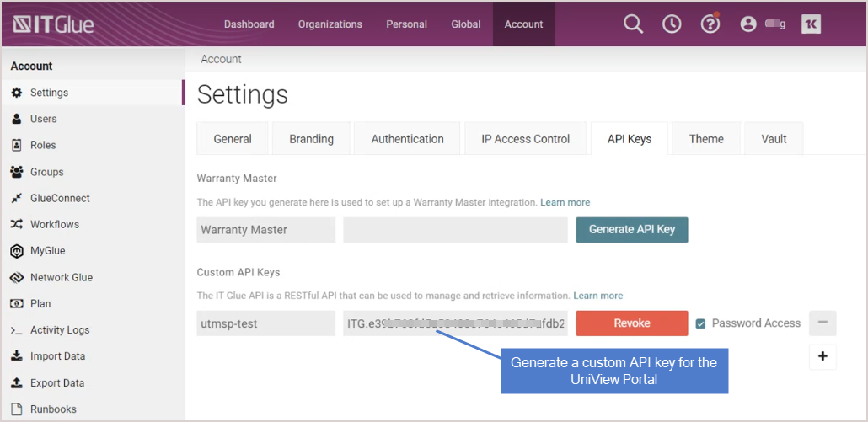
Task: Select the API Keys tab
Action: click(x=630, y=139)
